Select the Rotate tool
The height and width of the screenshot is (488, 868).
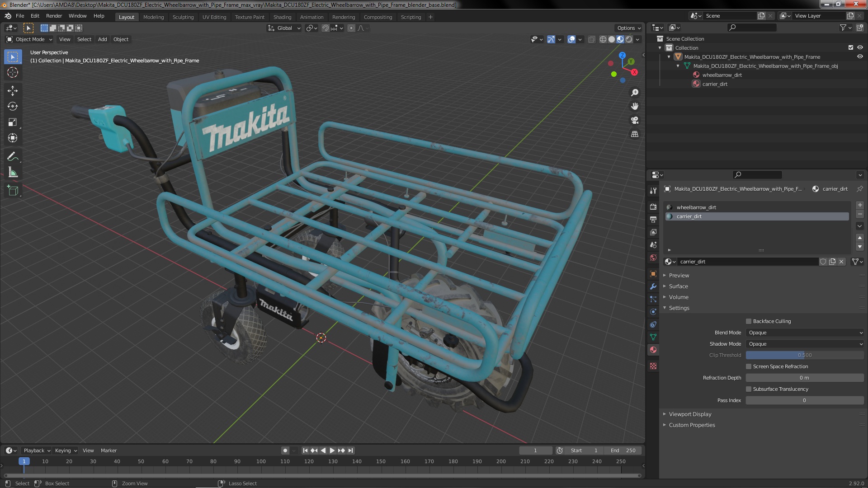pyautogui.click(x=13, y=107)
